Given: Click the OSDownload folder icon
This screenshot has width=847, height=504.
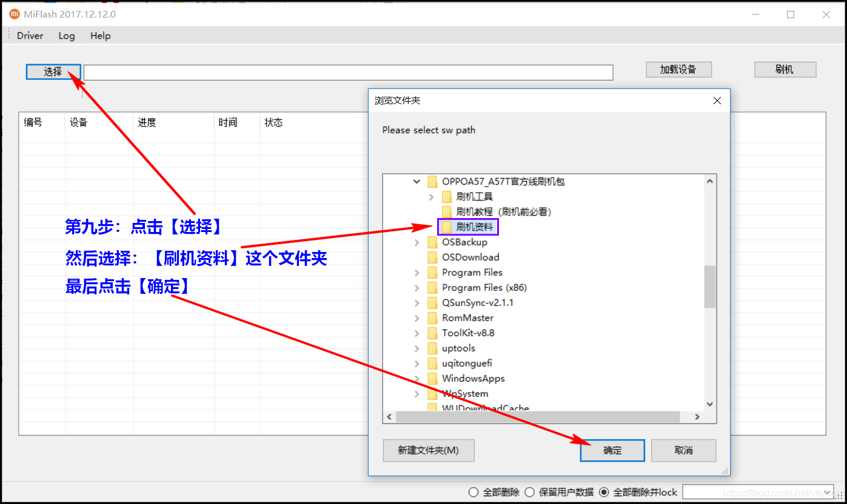Looking at the screenshot, I should (432, 257).
